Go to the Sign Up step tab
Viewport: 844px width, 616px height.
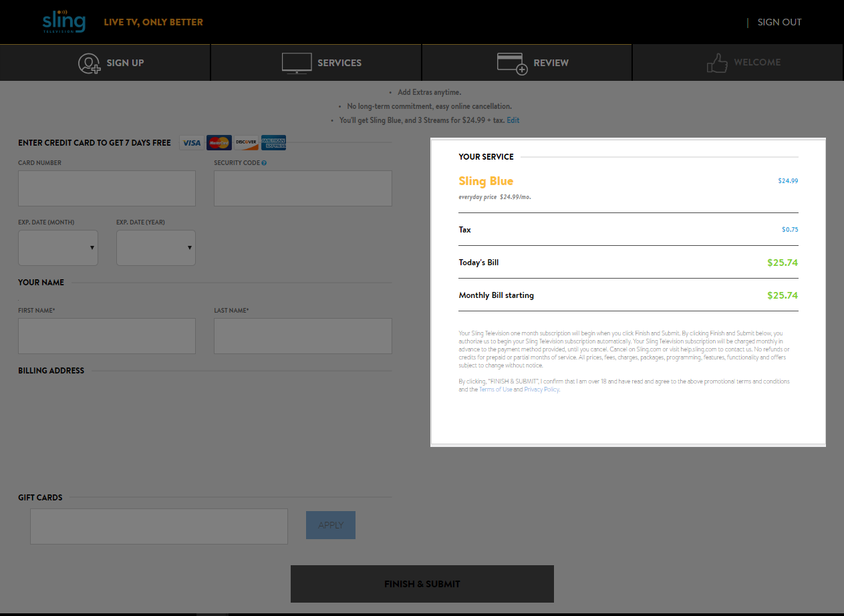click(x=105, y=63)
